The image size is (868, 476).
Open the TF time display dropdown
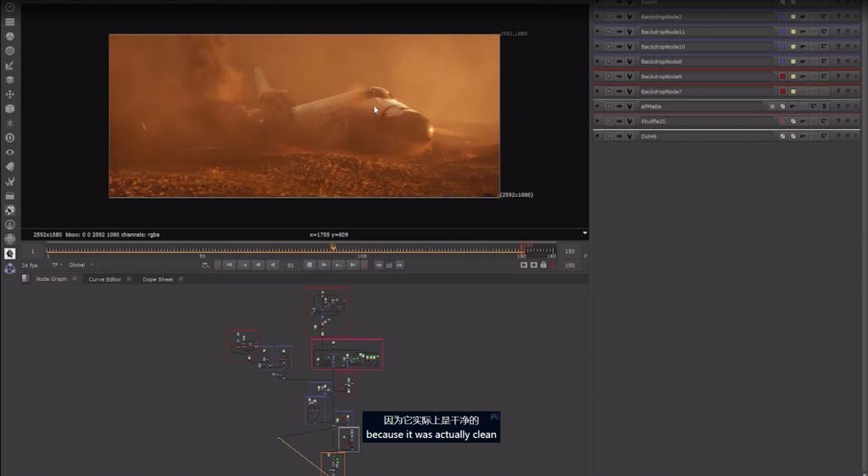coord(57,265)
